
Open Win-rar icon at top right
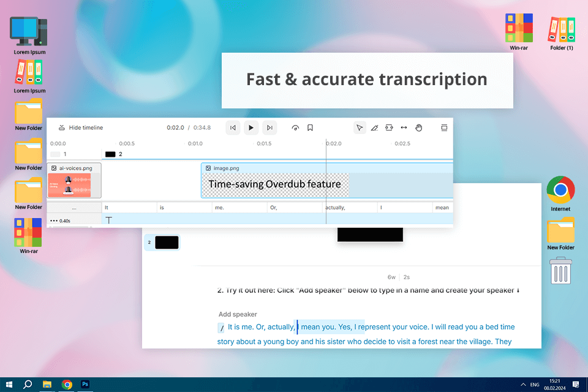tap(519, 31)
